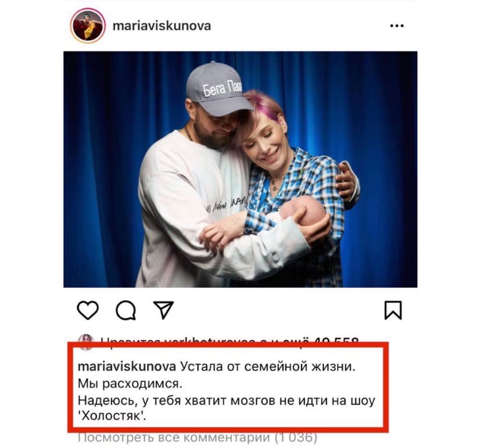
Task: Click caption line starting with 'Надеюсь, у тебя'
Action: click(227, 400)
